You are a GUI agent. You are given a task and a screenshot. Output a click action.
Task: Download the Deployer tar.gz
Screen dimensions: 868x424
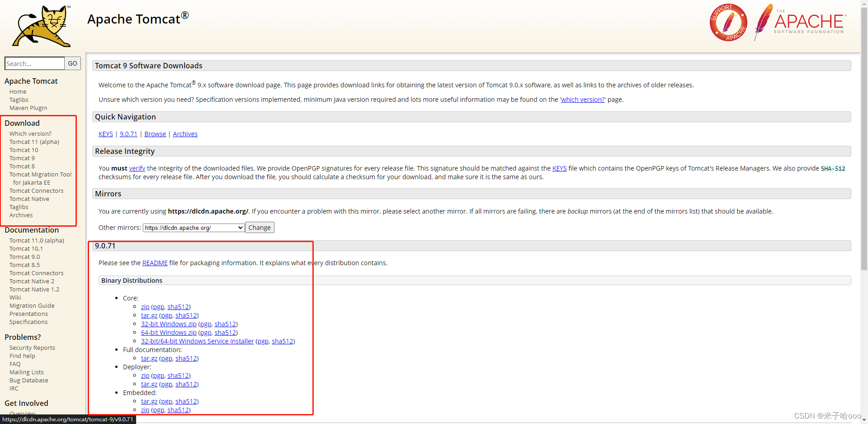(x=149, y=384)
